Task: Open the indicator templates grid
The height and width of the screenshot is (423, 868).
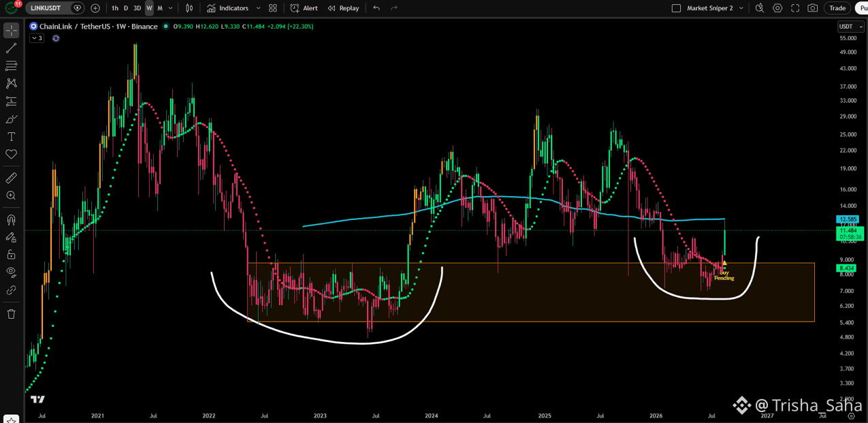Action: pyautogui.click(x=273, y=8)
